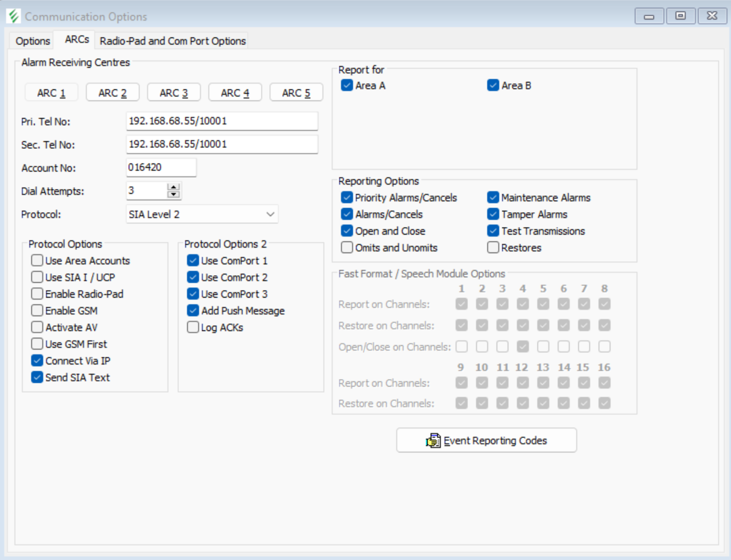
Task: Switch to the Options tab
Action: click(x=32, y=41)
